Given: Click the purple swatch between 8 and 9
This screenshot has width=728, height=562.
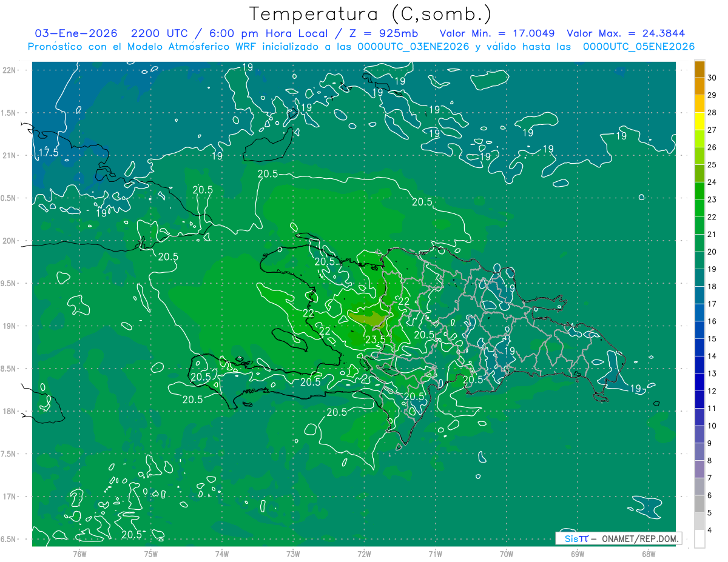Looking at the screenshot, I should coord(699,452).
